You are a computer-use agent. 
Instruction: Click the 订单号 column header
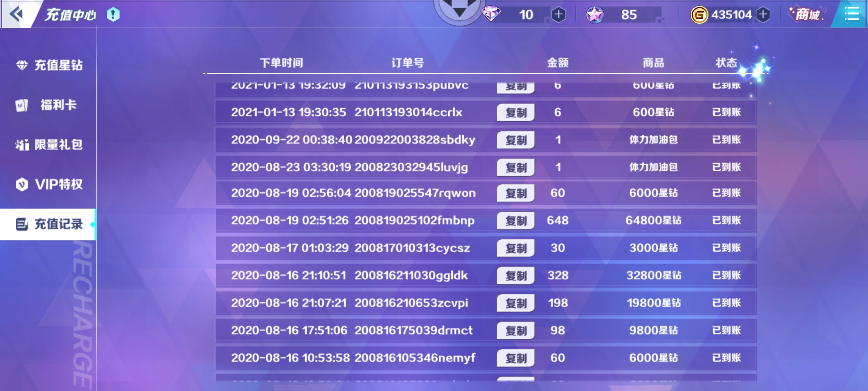(408, 63)
